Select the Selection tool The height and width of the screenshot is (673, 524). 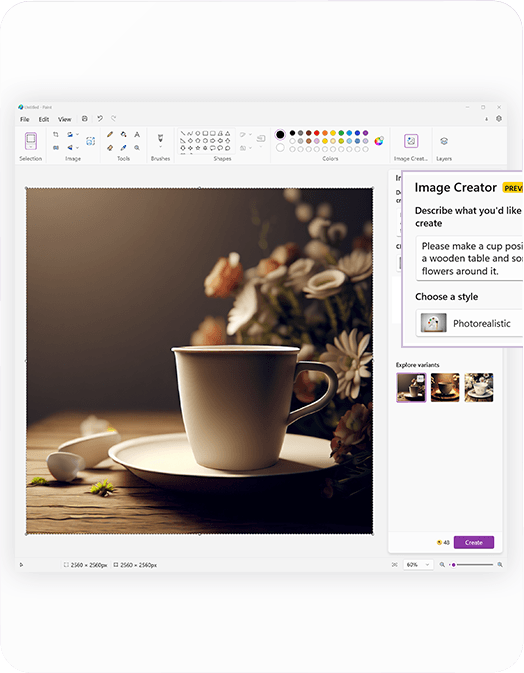(x=30, y=141)
